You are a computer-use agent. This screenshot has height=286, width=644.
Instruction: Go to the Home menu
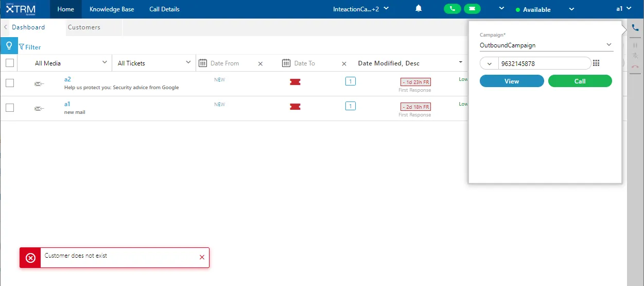(x=66, y=9)
